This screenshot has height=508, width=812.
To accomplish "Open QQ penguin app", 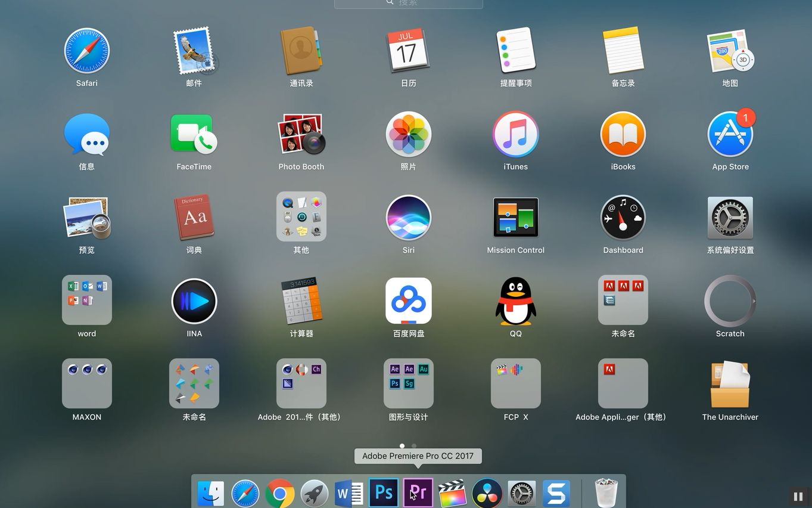I will [x=516, y=301].
